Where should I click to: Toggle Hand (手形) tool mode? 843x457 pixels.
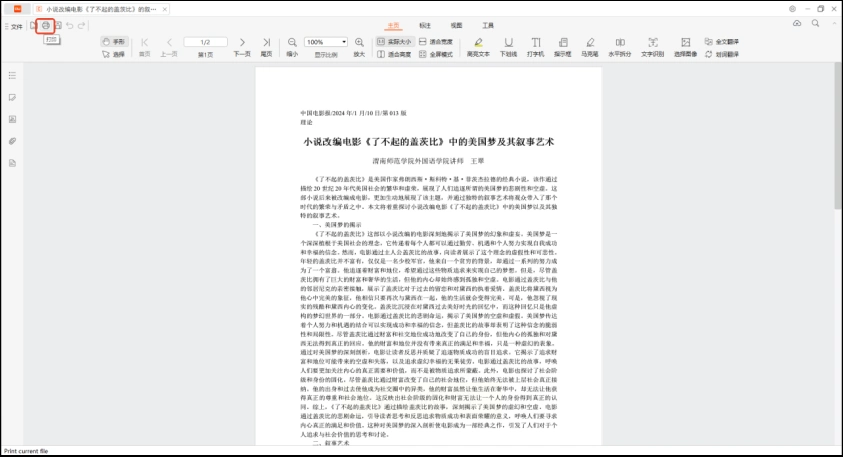point(113,42)
